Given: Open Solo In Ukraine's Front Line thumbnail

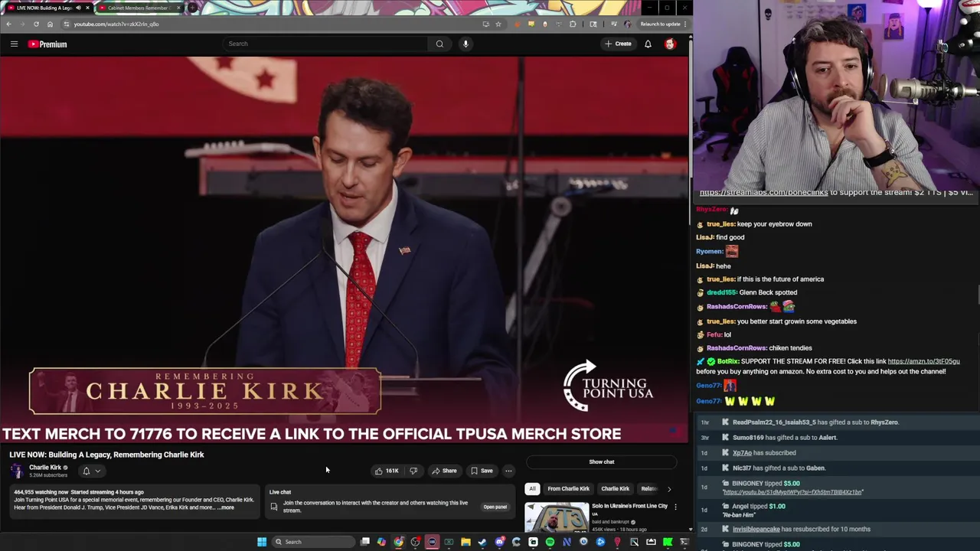Looking at the screenshot, I should tap(557, 517).
